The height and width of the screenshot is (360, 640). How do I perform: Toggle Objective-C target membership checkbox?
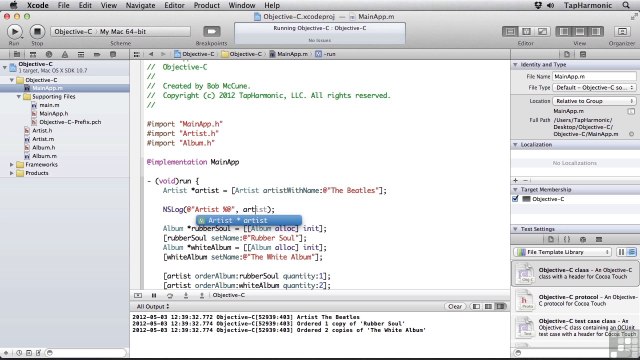tap(515, 199)
